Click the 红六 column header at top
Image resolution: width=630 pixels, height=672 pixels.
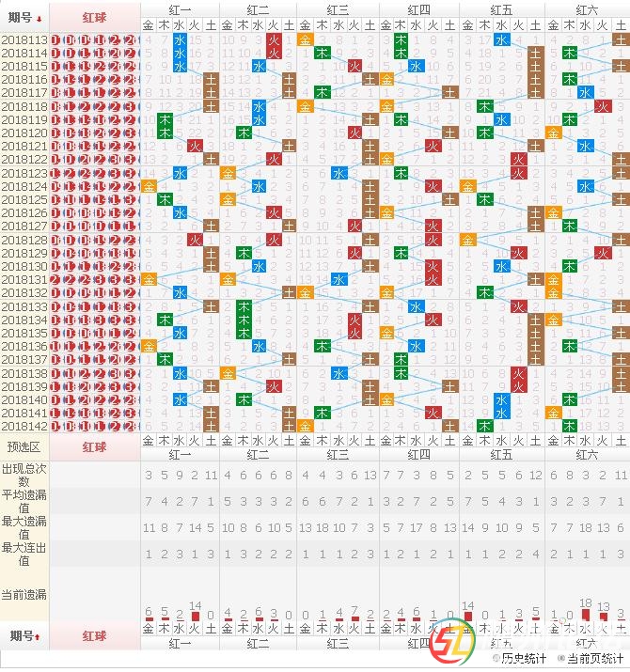point(586,8)
